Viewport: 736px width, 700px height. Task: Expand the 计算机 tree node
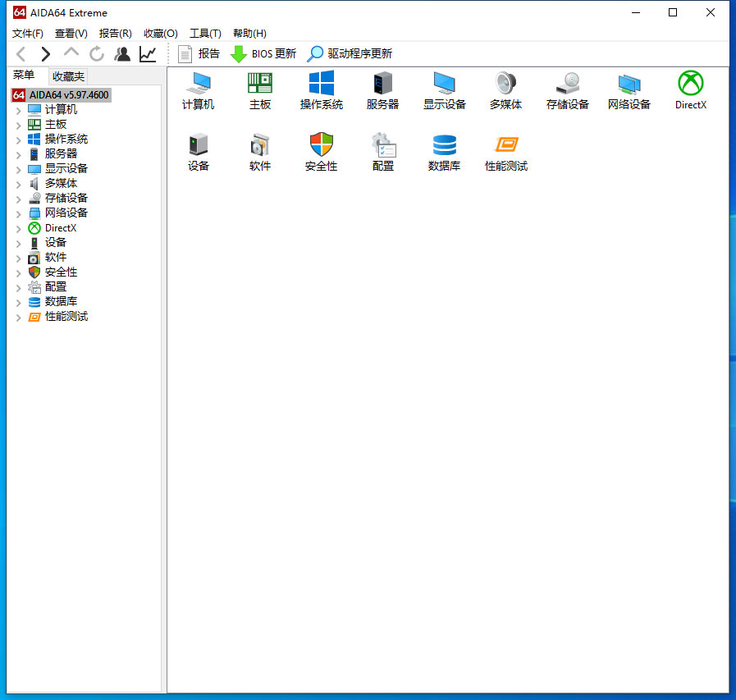(x=19, y=110)
